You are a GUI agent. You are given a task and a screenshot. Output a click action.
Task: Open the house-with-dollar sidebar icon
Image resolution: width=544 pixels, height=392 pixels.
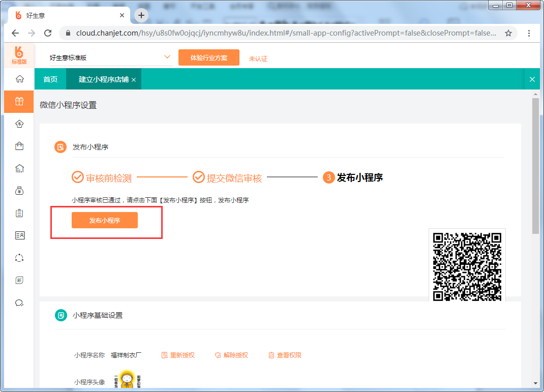pos(19,124)
